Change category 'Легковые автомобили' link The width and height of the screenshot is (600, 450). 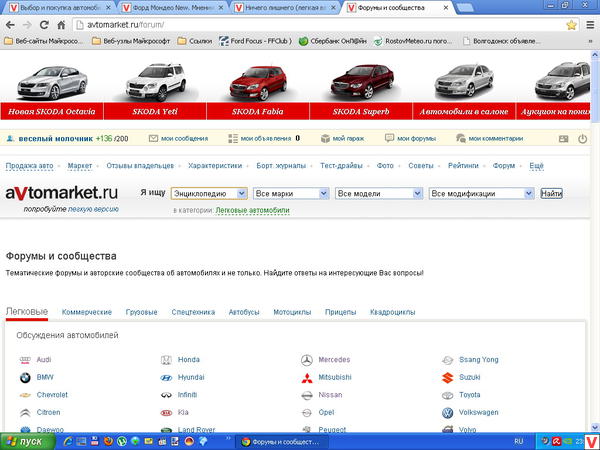point(253,210)
